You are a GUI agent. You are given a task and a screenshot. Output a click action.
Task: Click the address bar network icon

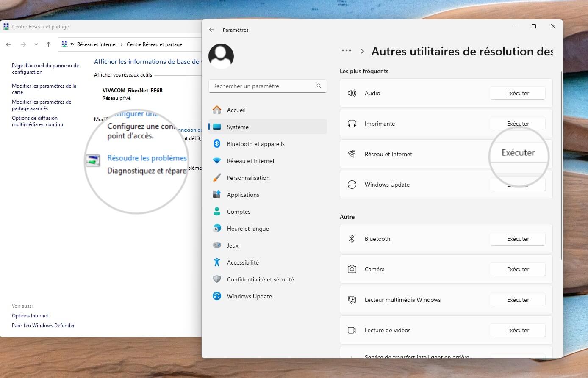[64, 44]
